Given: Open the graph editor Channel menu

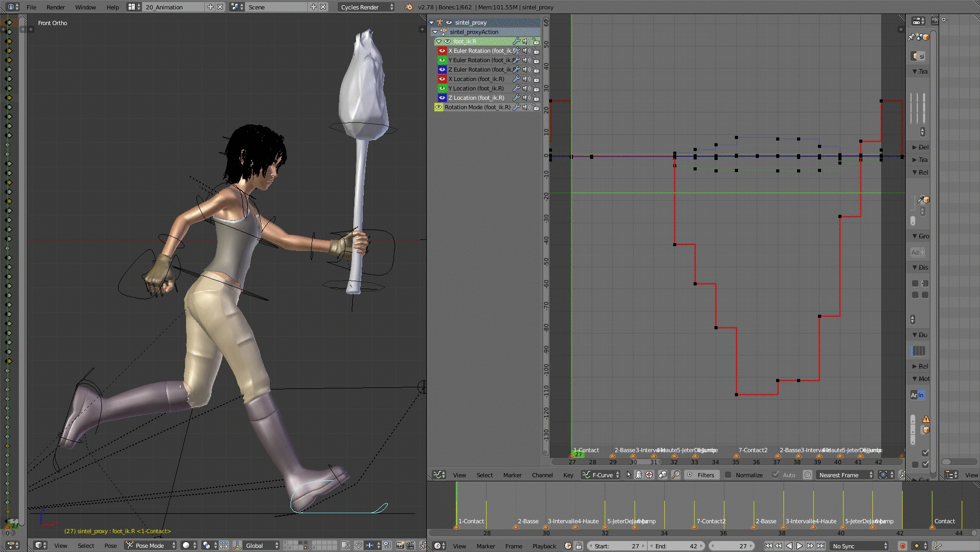Looking at the screenshot, I should [542, 475].
